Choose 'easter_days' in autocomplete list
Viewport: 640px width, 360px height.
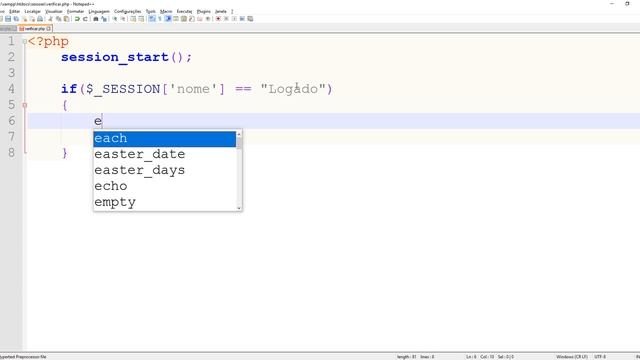[x=164, y=170]
